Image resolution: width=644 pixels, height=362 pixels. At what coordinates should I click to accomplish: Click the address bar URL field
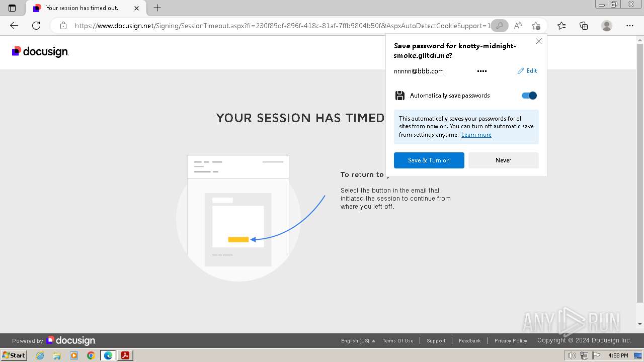(282, 26)
